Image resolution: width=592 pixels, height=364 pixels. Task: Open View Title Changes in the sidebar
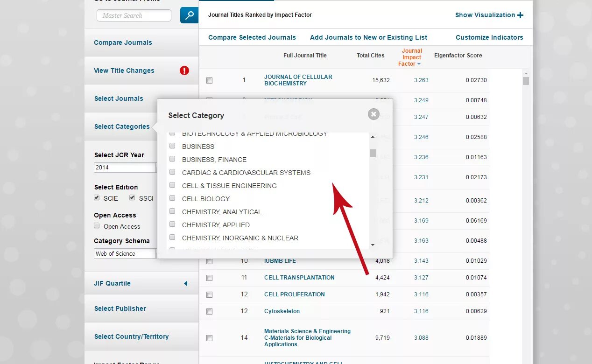pyautogui.click(x=124, y=70)
